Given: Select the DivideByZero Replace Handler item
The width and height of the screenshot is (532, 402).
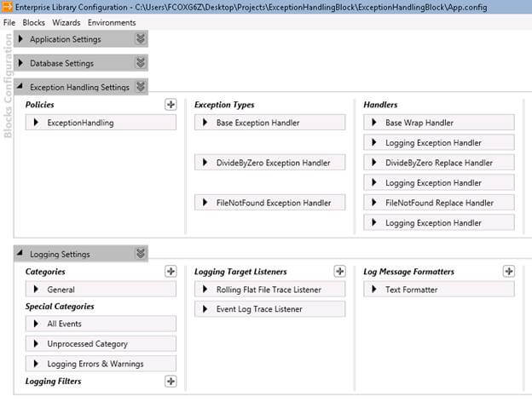Looking at the screenshot, I should point(439,163).
